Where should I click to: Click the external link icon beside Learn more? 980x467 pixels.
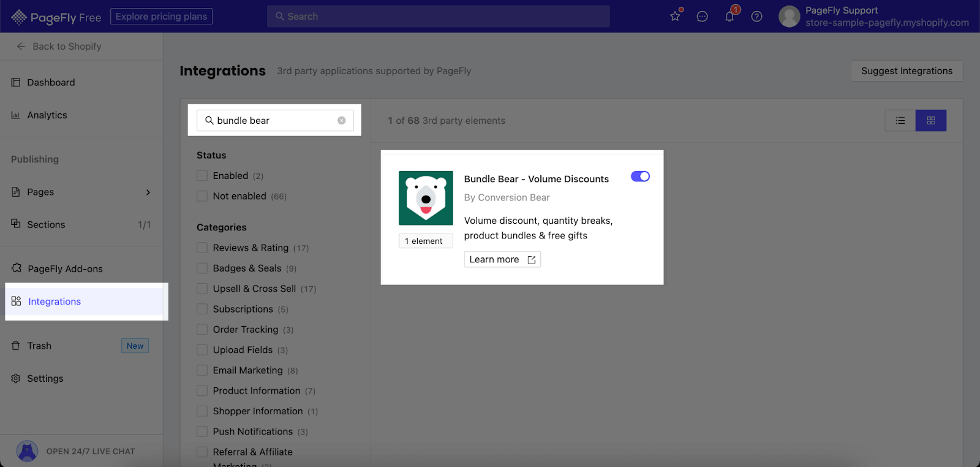(x=532, y=260)
